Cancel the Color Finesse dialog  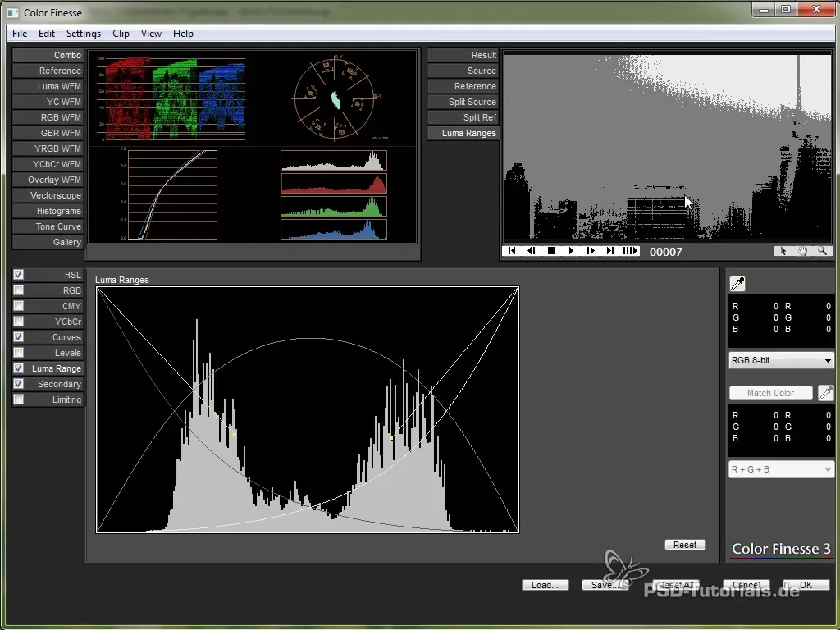pyautogui.click(x=746, y=585)
